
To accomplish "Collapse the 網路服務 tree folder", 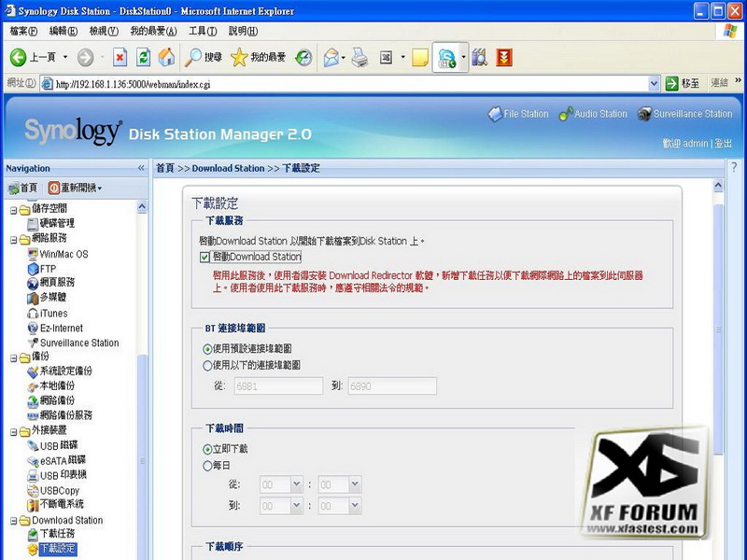I will point(14,240).
